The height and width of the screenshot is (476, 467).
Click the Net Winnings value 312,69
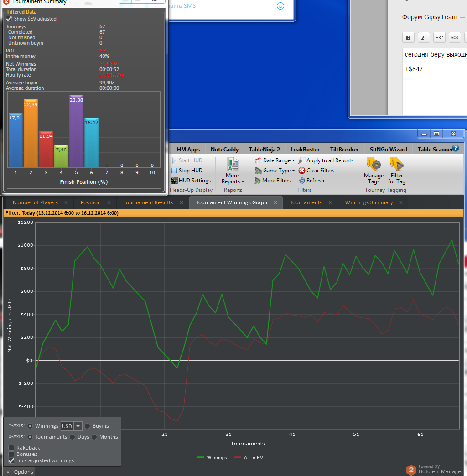point(109,64)
